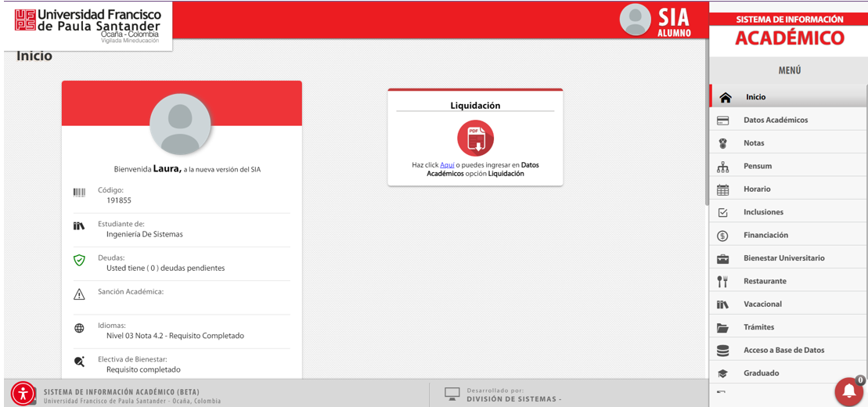Open the Horario menu item

coord(788,189)
